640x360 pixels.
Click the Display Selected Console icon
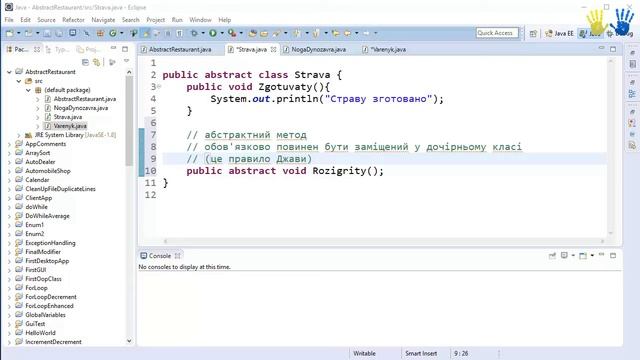[564, 256]
